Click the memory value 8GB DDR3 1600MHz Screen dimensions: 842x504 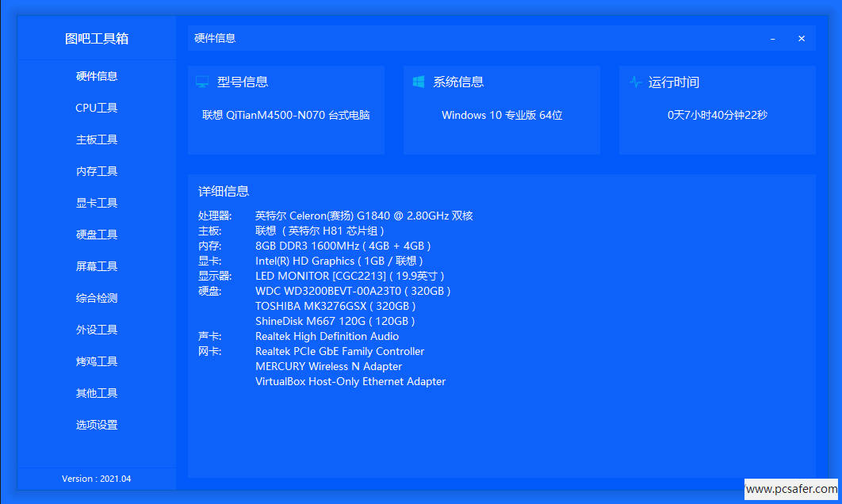(343, 246)
